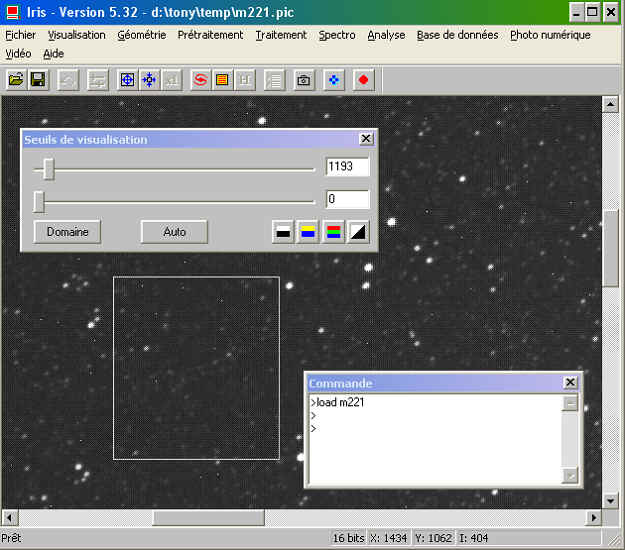Open the Analyse menu

[386, 35]
